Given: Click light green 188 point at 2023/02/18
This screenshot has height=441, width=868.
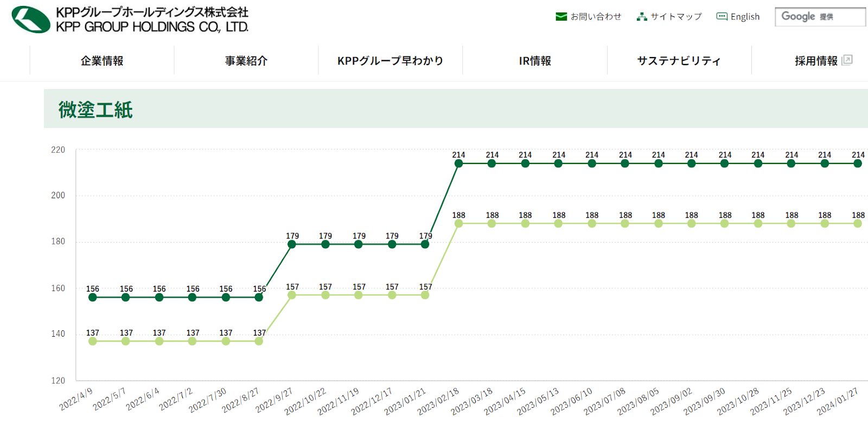Looking at the screenshot, I should click(x=458, y=223).
